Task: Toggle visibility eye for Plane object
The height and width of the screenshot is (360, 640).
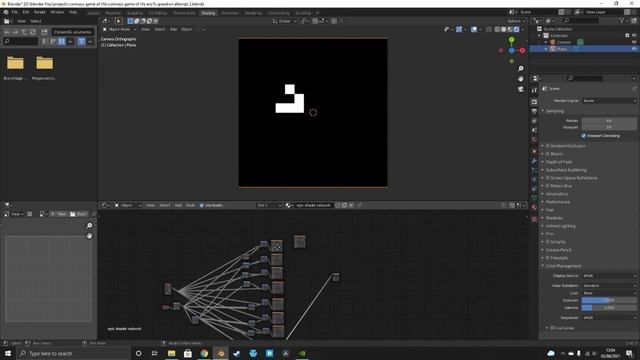Action: click(x=634, y=49)
